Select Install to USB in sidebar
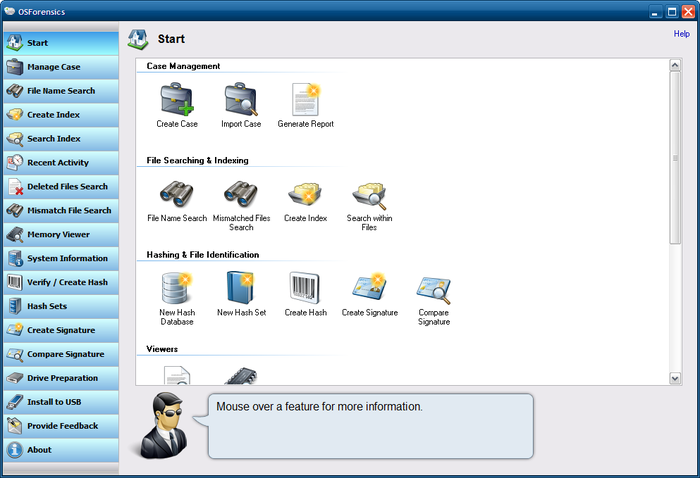This screenshot has height=478, width=700. pyautogui.click(x=61, y=402)
